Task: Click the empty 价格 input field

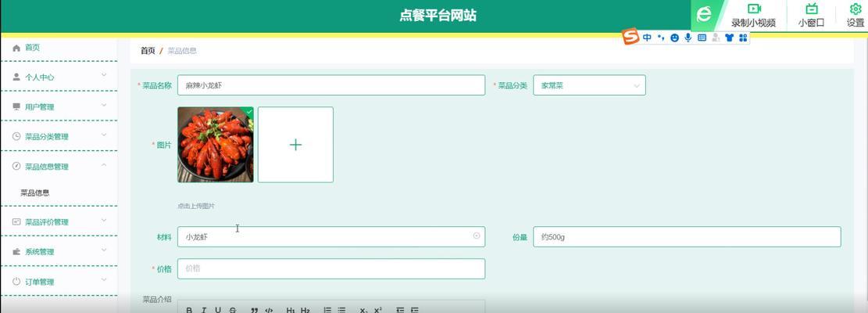Action: (x=331, y=268)
